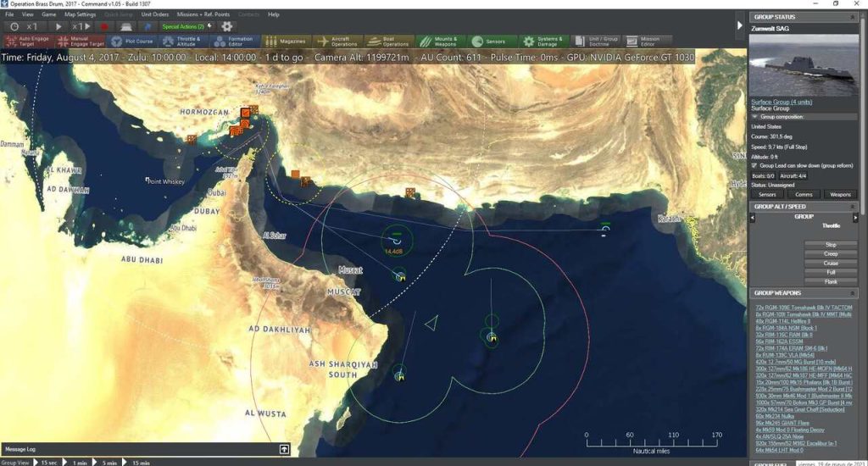Open Surface Group (4 units) link
Image resolution: width=868 pixels, height=466 pixels.
(781, 102)
